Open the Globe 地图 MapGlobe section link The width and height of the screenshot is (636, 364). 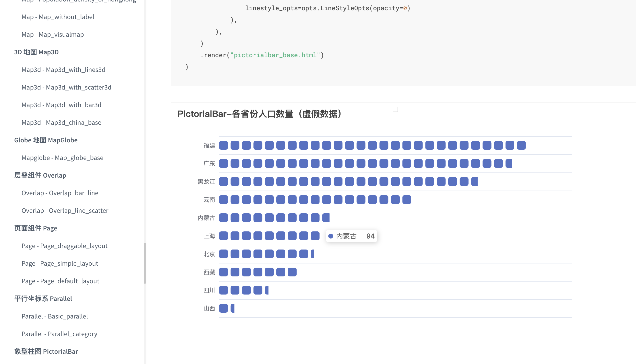(x=46, y=140)
